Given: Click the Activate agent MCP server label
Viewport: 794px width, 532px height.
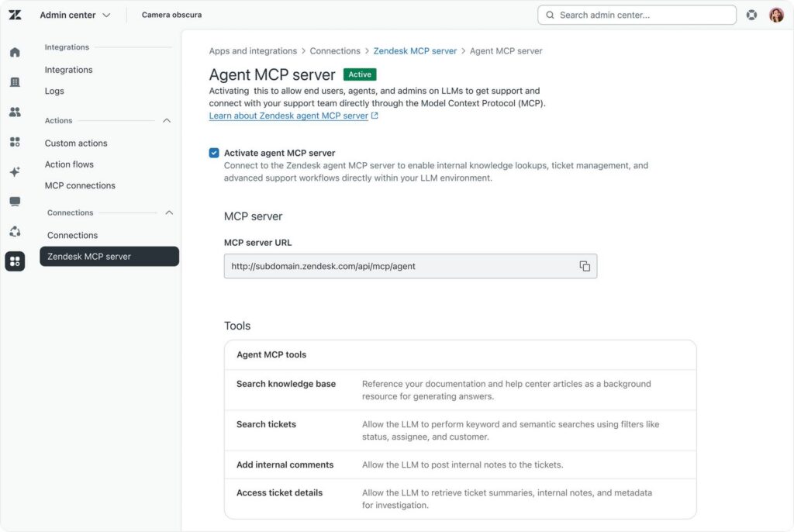Looking at the screenshot, I should tap(279, 153).
